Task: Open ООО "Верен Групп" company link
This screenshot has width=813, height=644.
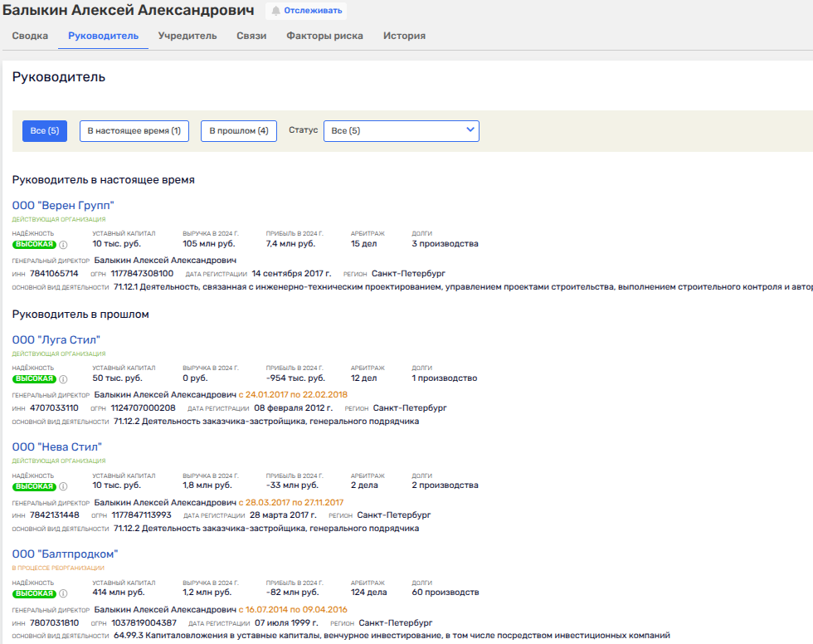Action: (63, 206)
